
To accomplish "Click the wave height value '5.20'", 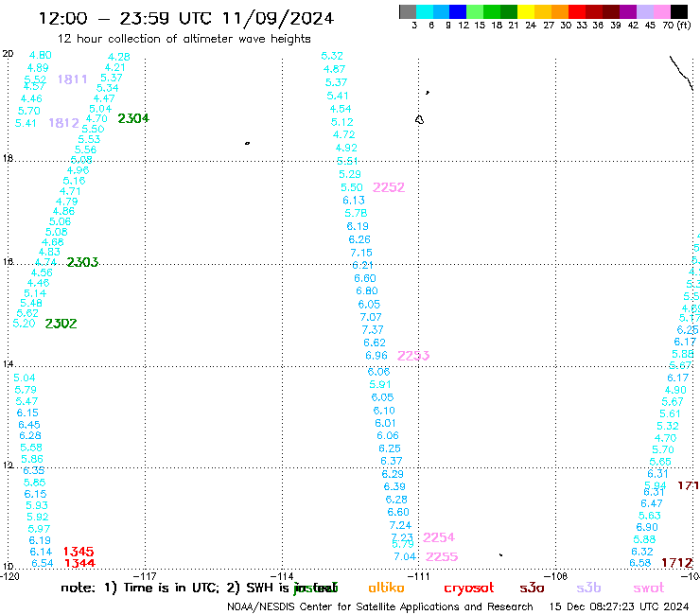I will tap(24, 324).
